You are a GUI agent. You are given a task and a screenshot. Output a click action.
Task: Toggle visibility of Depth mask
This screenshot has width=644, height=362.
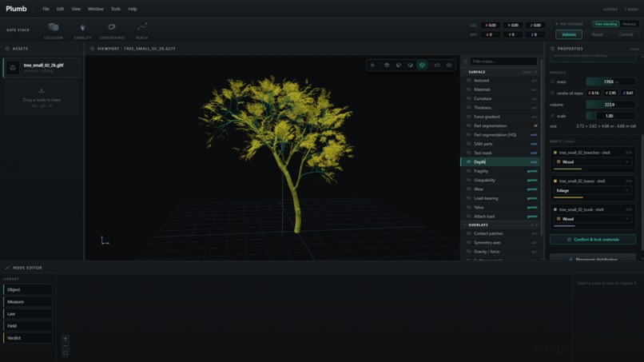[x=469, y=162]
